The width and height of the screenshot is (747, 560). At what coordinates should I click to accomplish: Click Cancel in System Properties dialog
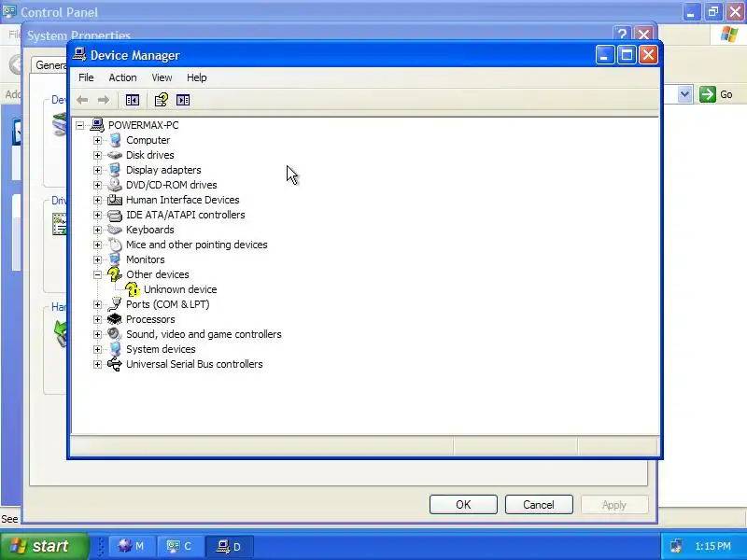pos(539,505)
